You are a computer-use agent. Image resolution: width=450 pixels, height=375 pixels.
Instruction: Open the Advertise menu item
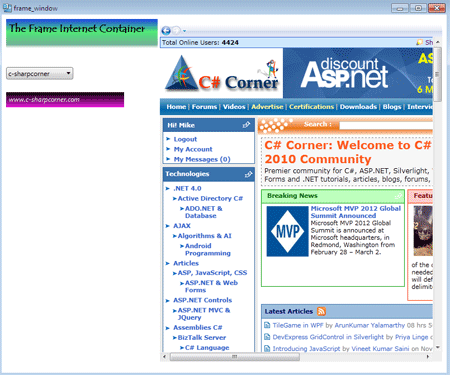267,107
